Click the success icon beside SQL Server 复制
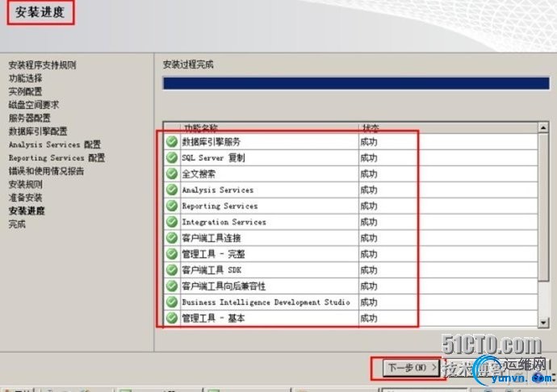The image size is (557, 392). click(172, 157)
